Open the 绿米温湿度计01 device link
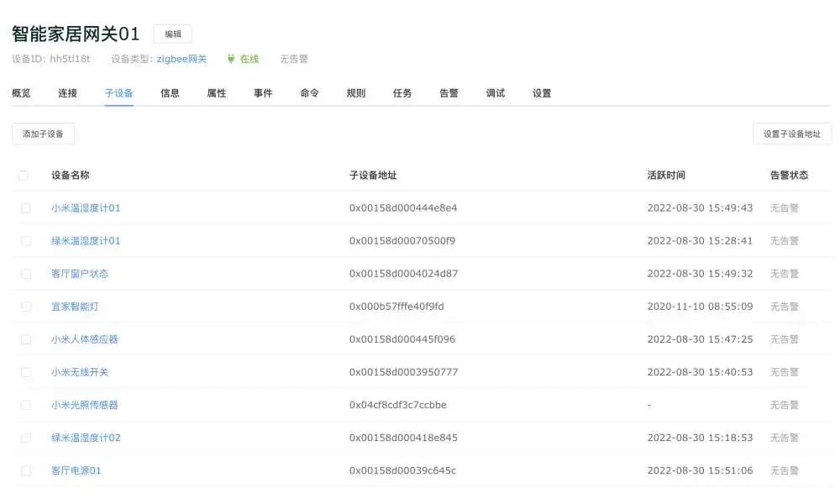This screenshot has width=840, height=504. [86, 241]
